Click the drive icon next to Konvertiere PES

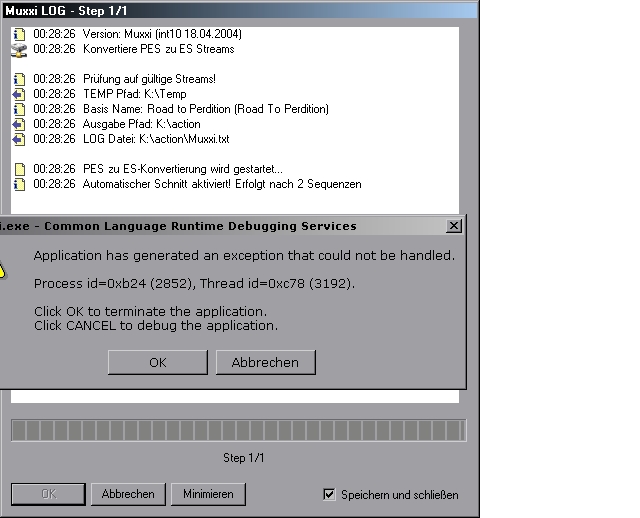tap(18, 49)
